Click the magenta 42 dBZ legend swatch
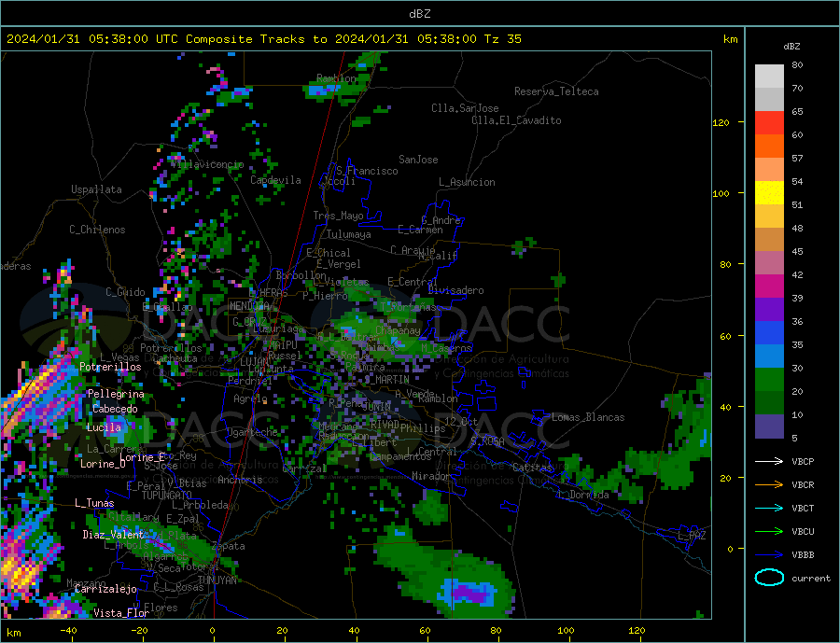Screen dimensions: 840x643 pyautogui.click(x=769, y=287)
